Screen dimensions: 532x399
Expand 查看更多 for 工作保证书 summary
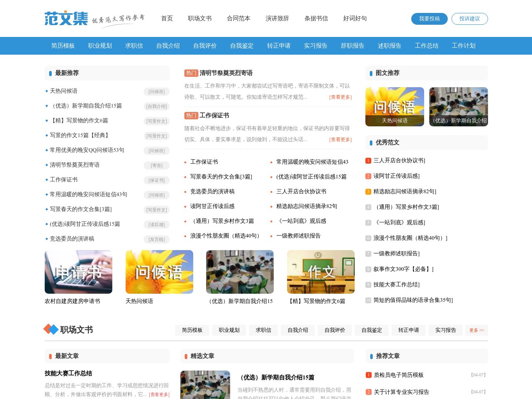tap(340, 140)
